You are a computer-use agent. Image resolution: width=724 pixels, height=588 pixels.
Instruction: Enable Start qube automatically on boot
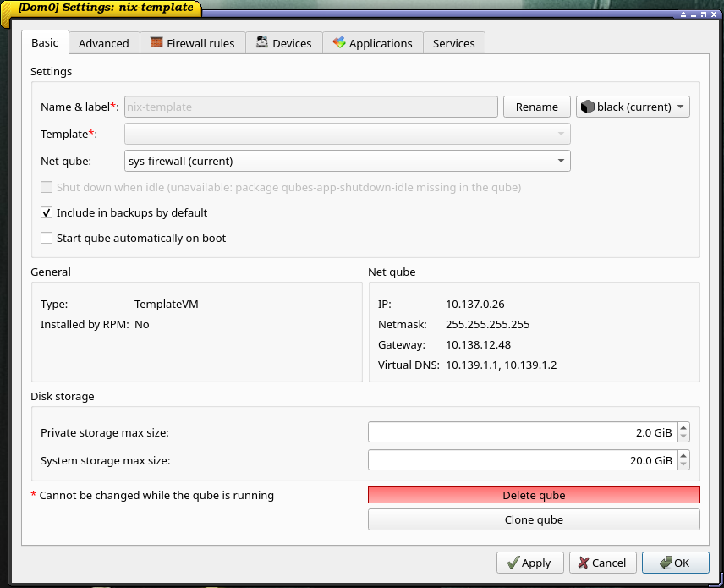coord(47,239)
